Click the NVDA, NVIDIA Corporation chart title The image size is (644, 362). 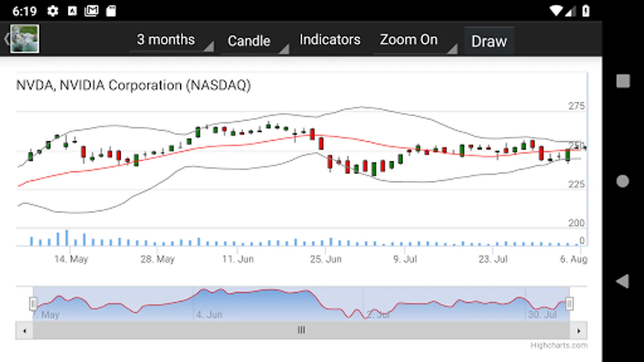point(133,85)
